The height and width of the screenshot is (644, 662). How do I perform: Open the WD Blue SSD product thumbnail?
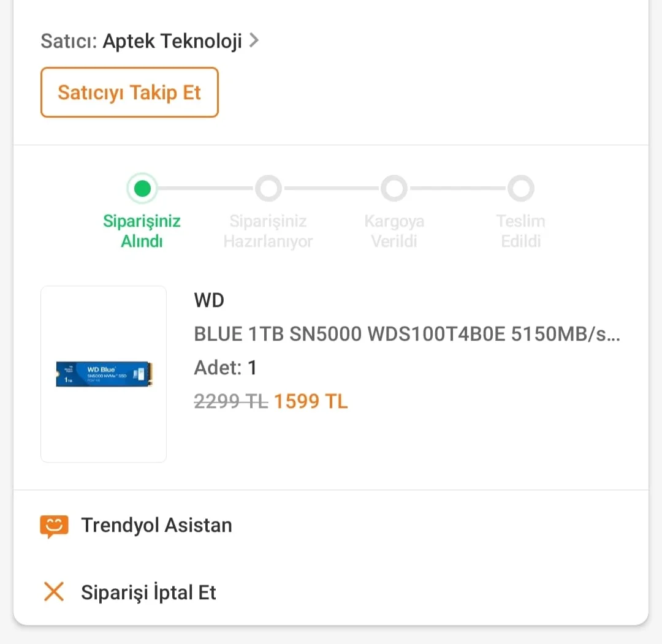coord(104,374)
